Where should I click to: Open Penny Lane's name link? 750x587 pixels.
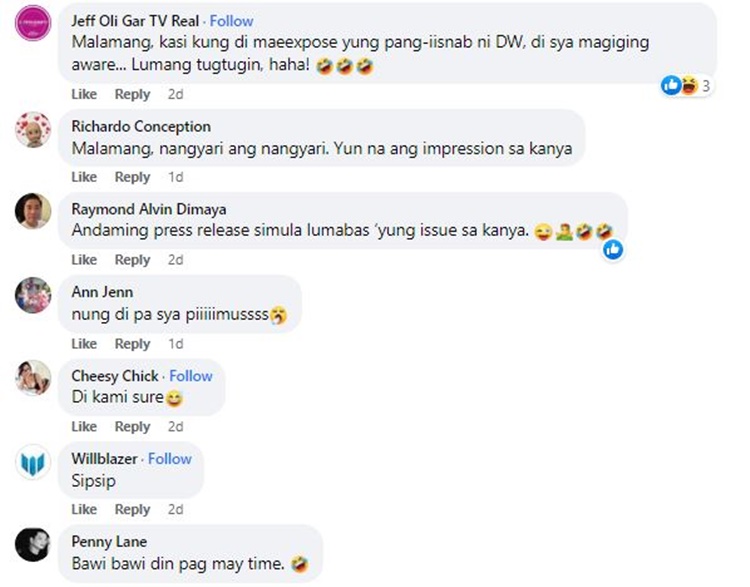tap(109, 542)
